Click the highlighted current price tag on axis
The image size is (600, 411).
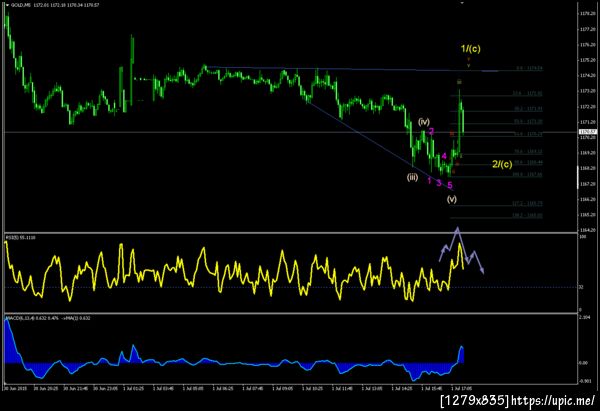click(587, 132)
